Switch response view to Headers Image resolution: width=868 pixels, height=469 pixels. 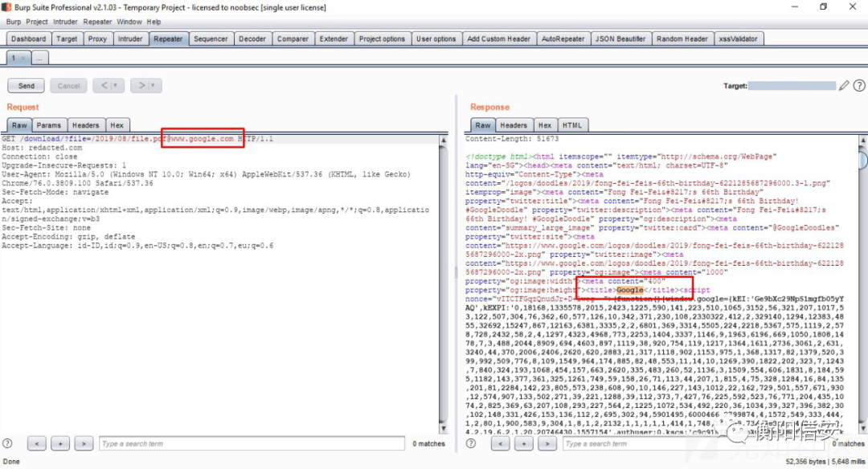(x=514, y=125)
